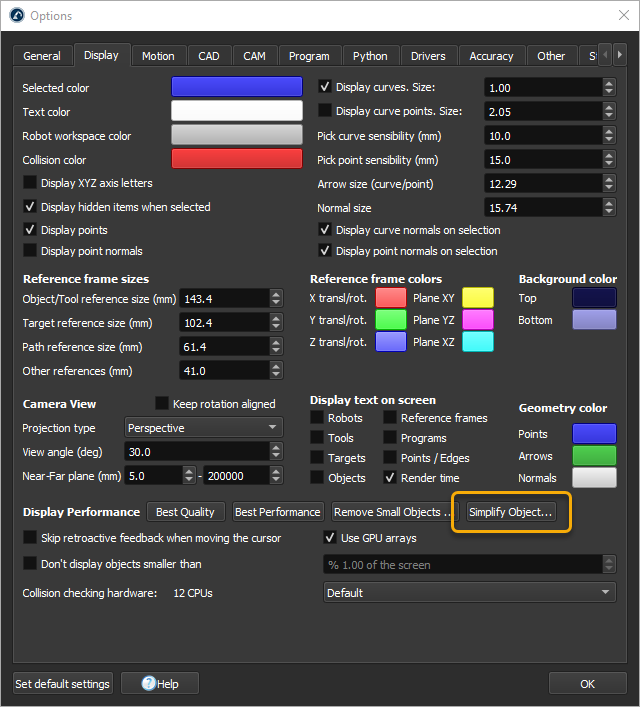Open the Python tab
The image size is (640, 707).
[370, 56]
